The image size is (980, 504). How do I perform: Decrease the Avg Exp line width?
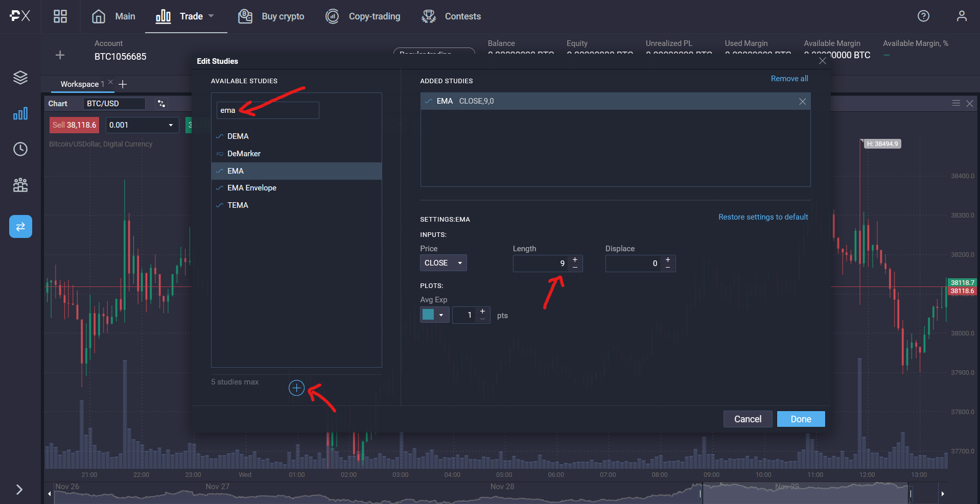coord(482,319)
